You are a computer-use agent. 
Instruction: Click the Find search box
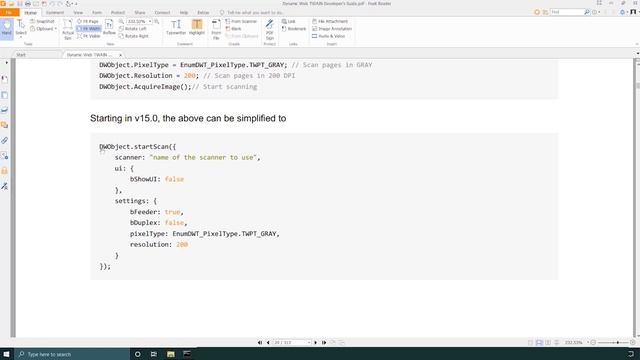tap(567, 12)
